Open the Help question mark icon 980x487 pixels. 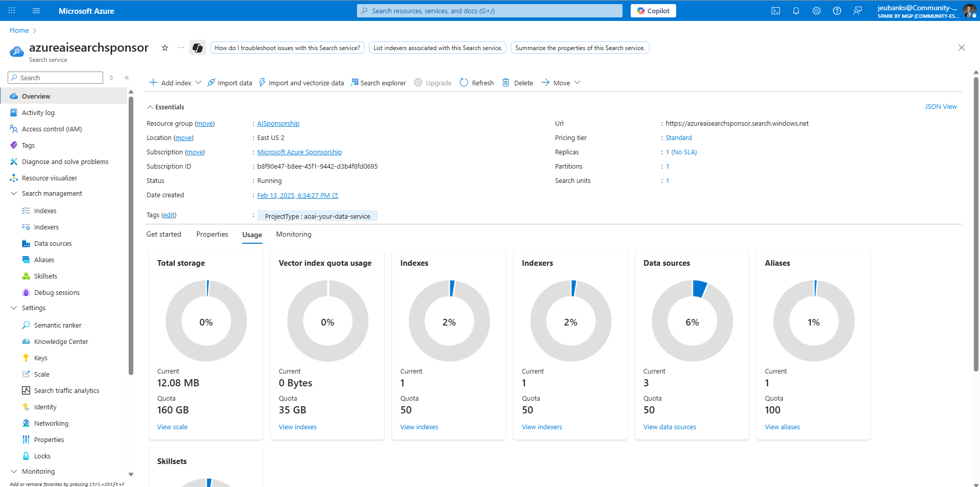837,11
